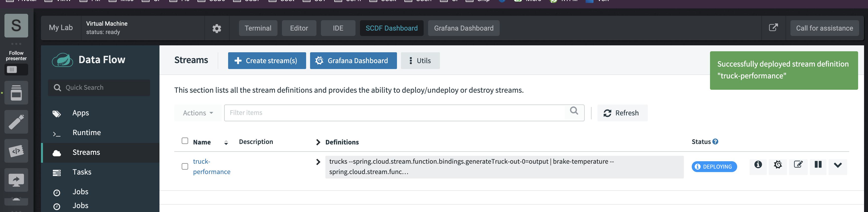Click the edit stream icon in row
The height and width of the screenshot is (212, 868).
[x=798, y=165]
